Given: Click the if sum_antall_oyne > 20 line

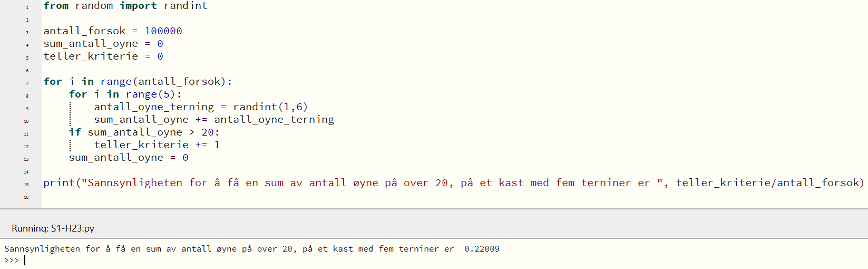Looking at the screenshot, I should [x=144, y=132].
